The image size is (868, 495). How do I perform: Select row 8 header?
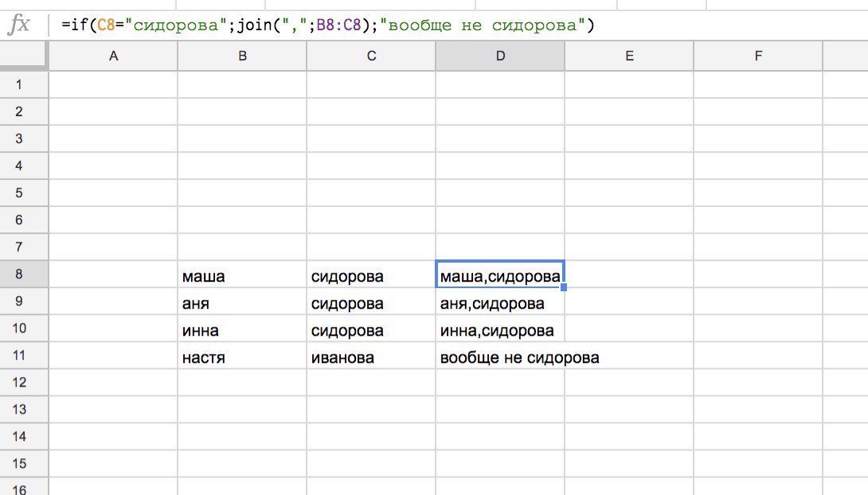coord(24,275)
